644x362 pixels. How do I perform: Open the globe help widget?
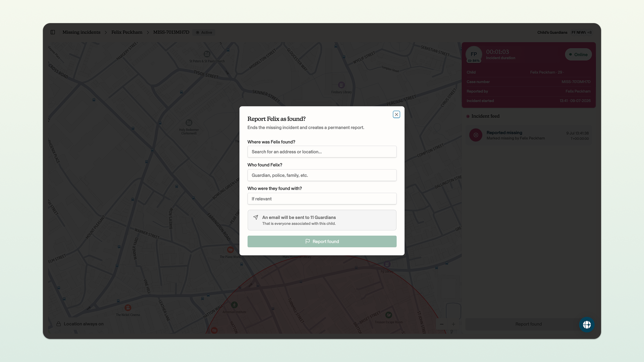587,324
